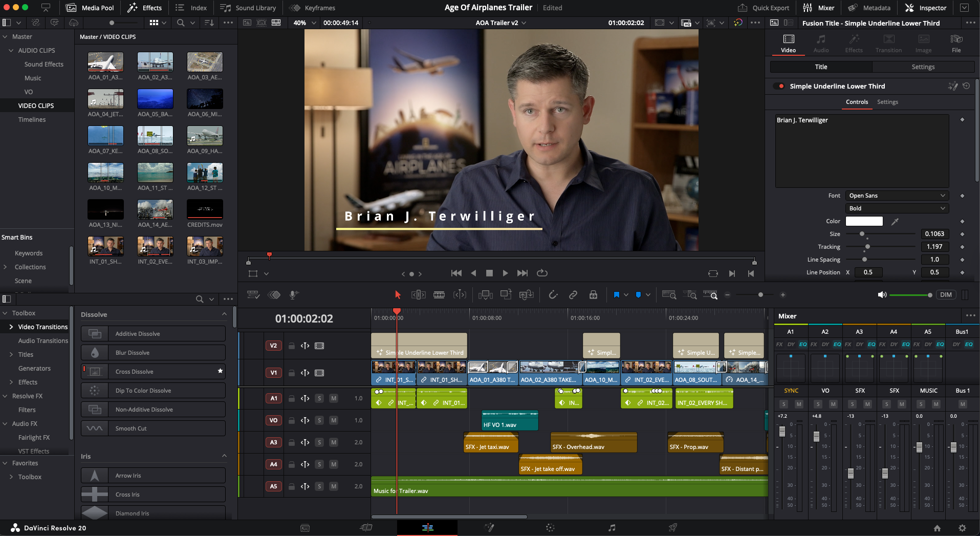Open the Sound Library panel
Viewport: 980px width, 536px height.
[248, 8]
